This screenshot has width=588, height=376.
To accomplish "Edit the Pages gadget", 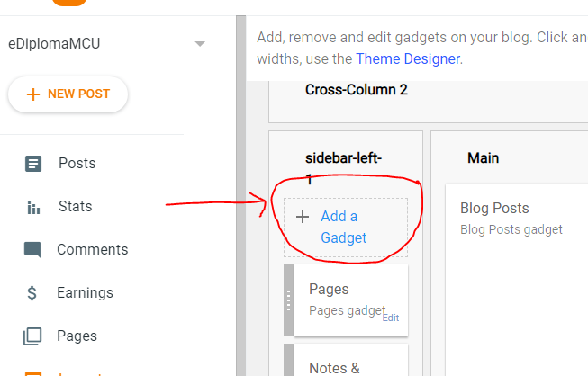I will [x=390, y=318].
